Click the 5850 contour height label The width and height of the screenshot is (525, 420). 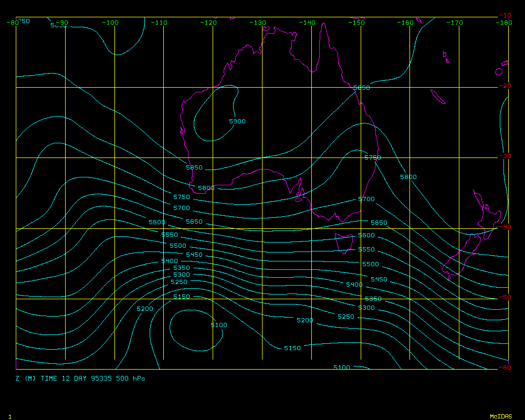coord(194,168)
